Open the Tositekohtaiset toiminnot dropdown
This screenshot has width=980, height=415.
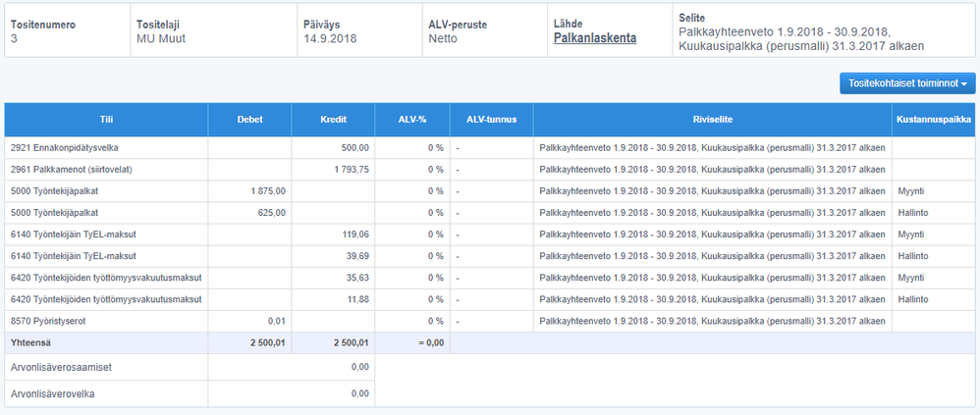[907, 83]
